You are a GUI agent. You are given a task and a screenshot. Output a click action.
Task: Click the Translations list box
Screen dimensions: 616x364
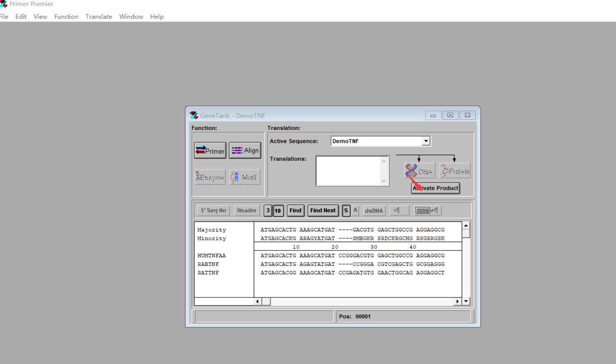click(352, 171)
